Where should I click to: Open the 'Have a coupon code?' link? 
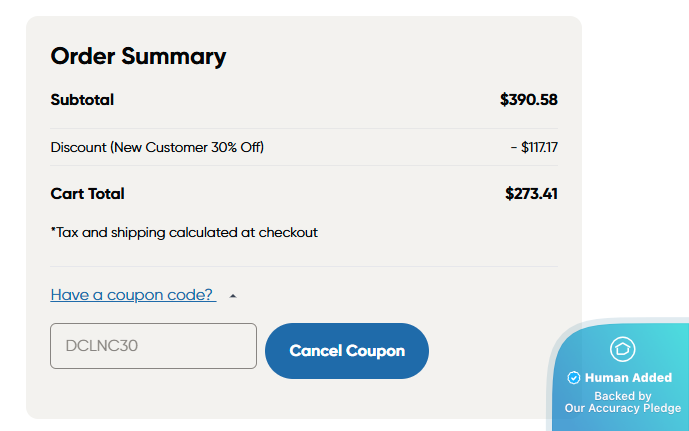point(133,295)
